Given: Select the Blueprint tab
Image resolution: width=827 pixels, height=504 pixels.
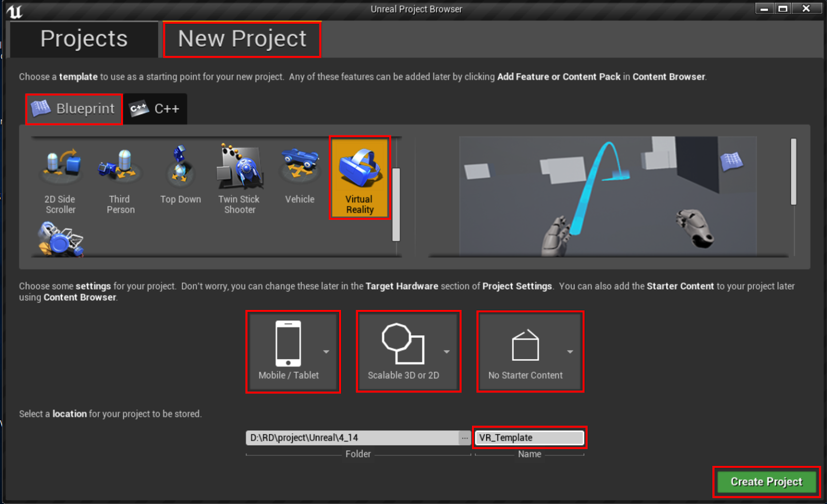Looking at the screenshot, I should tap(74, 109).
